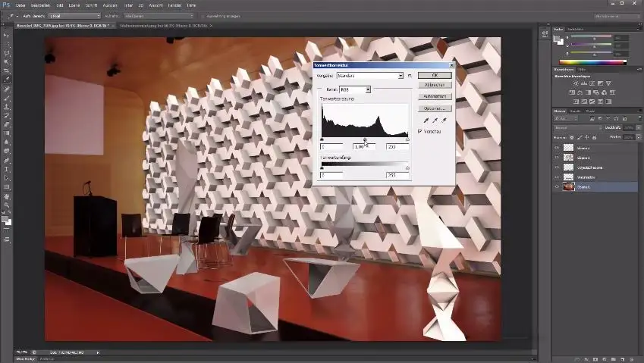Click the color spectrum ramp bar
Screen dimensions: 644x363
pyautogui.click(x=593, y=62)
